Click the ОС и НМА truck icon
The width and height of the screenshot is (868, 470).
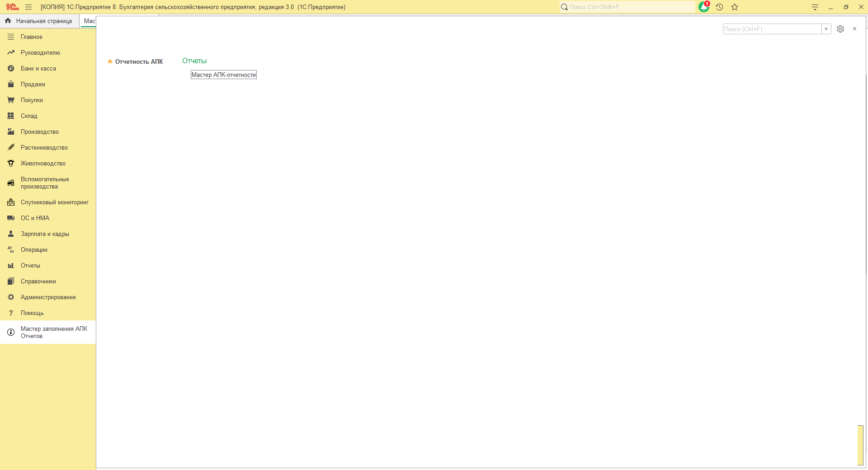click(x=11, y=218)
